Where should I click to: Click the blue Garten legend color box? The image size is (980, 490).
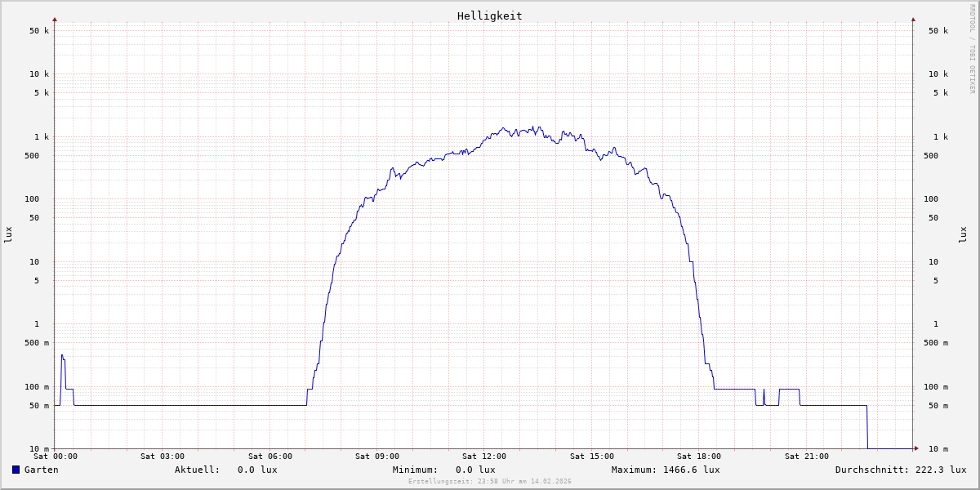pyautogui.click(x=16, y=470)
